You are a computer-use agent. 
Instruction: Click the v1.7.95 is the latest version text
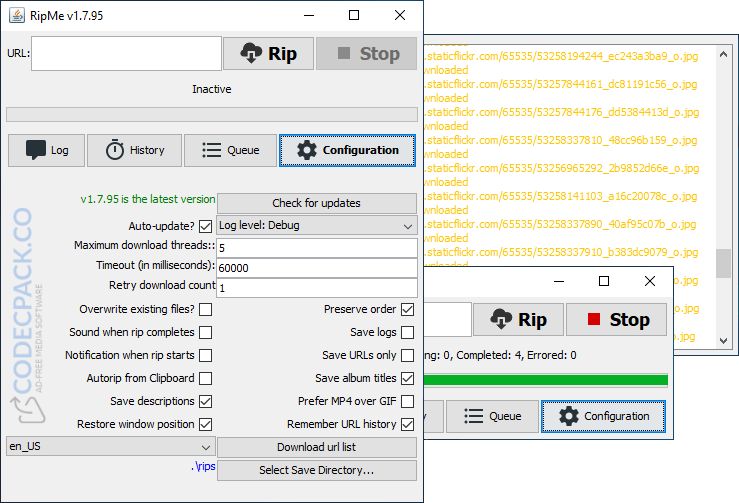148,199
